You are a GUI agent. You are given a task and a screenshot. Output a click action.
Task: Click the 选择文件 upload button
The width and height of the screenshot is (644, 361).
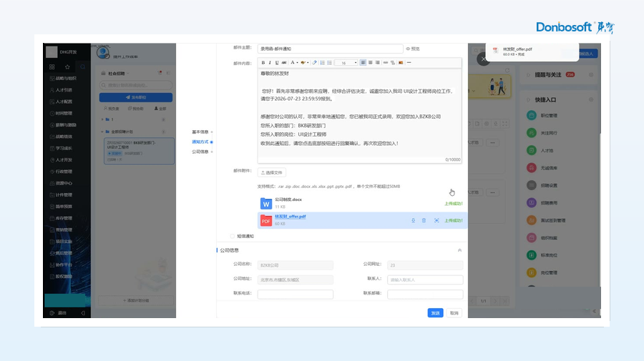point(271,173)
